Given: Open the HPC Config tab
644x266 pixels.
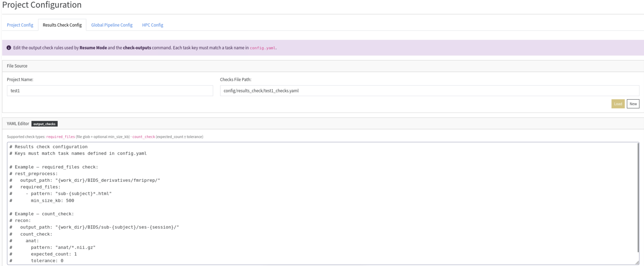Looking at the screenshot, I should pos(153,25).
